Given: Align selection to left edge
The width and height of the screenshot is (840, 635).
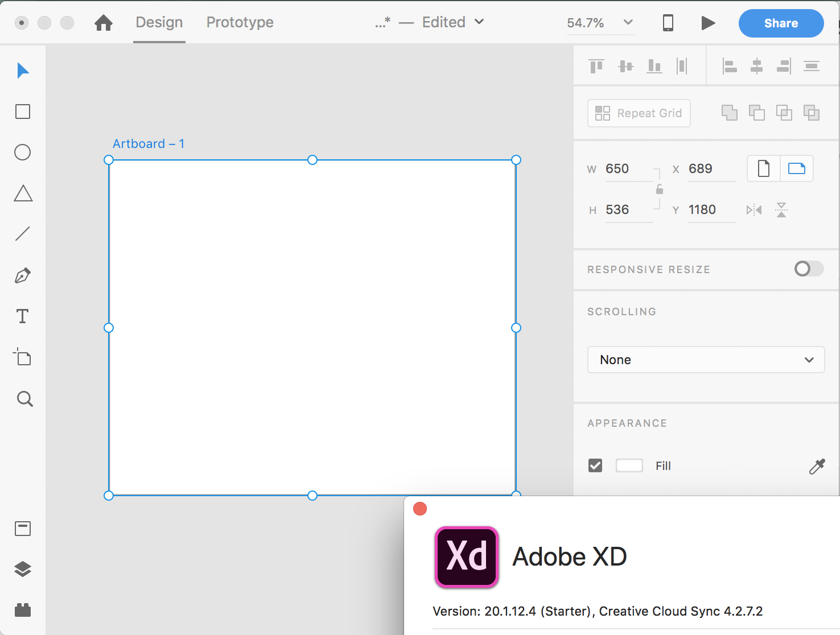Looking at the screenshot, I should point(730,67).
